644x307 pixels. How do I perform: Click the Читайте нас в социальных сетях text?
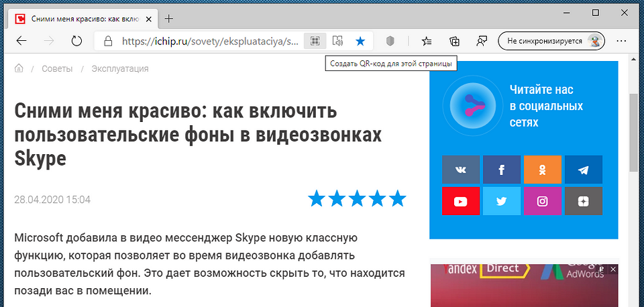[x=546, y=105]
